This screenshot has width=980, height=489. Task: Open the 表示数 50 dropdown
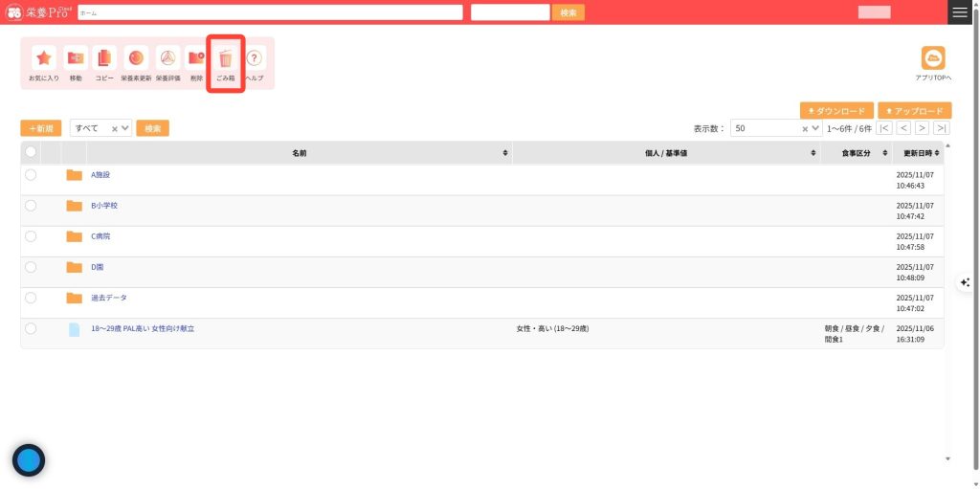point(775,128)
